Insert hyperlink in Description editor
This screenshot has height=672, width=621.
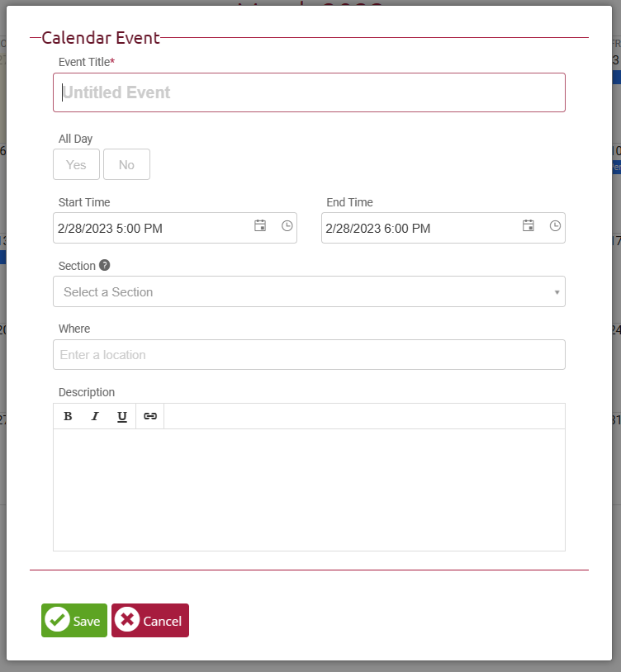tap(150, 416)
